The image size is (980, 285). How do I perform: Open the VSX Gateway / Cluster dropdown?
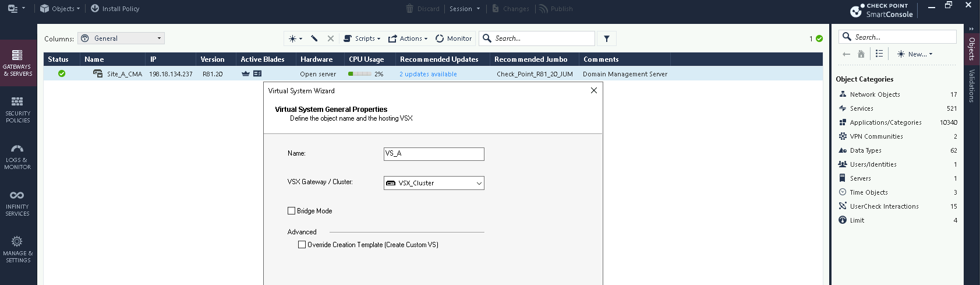[x=434, y=183]
